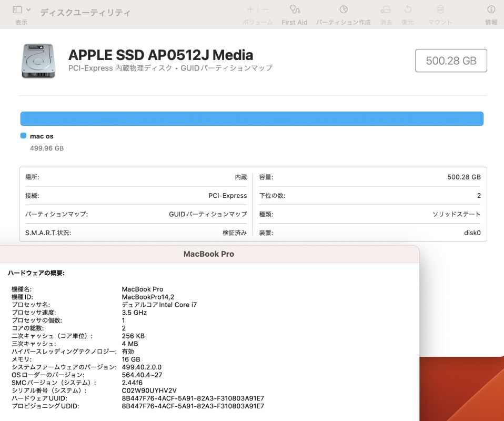Click the 499.96 GB volume size

click(x=47, y=148)
